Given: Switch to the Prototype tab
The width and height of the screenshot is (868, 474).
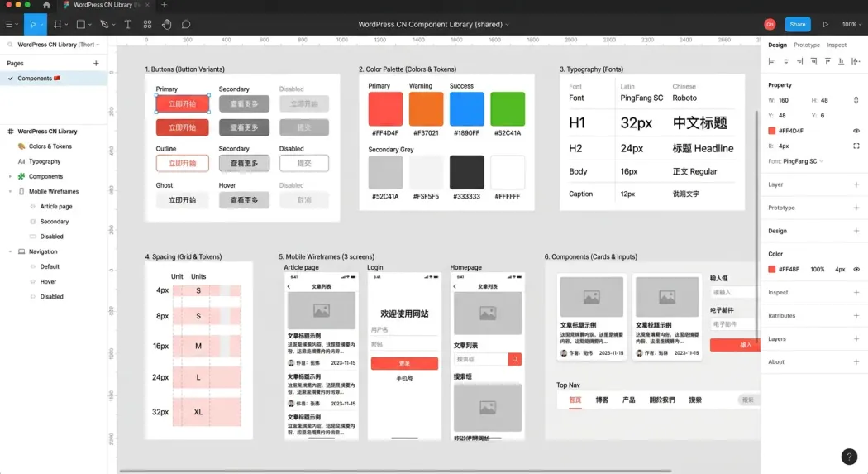Looking at the screenshot, I should pos(807,45).
